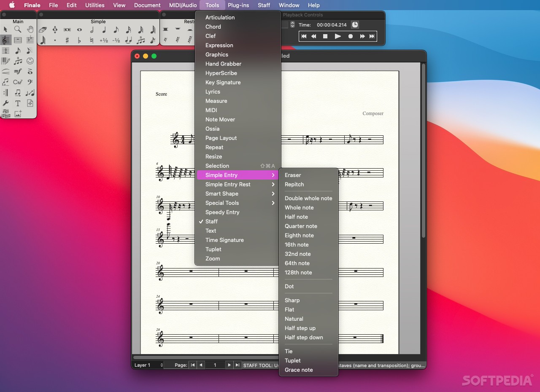Open the MIDI/Audio menu
Image resolution: width=540 pixels, height=392 pixels.
point(183,5)
